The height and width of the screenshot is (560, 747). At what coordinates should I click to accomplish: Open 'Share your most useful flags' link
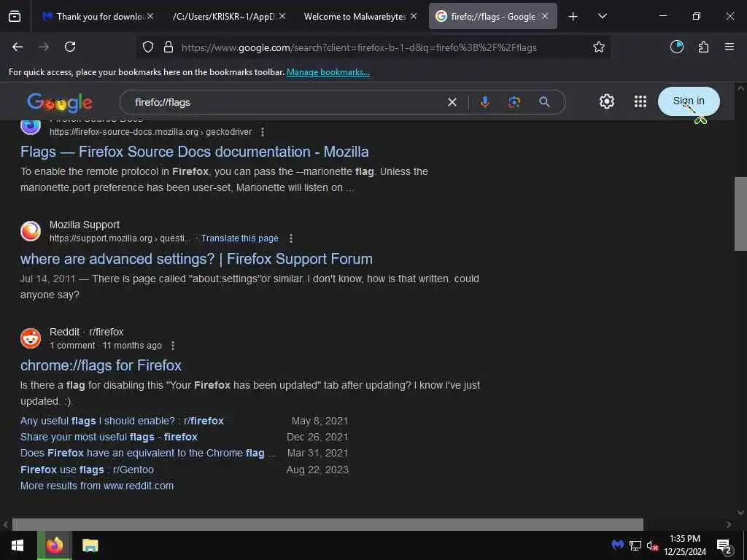[109, 437]
